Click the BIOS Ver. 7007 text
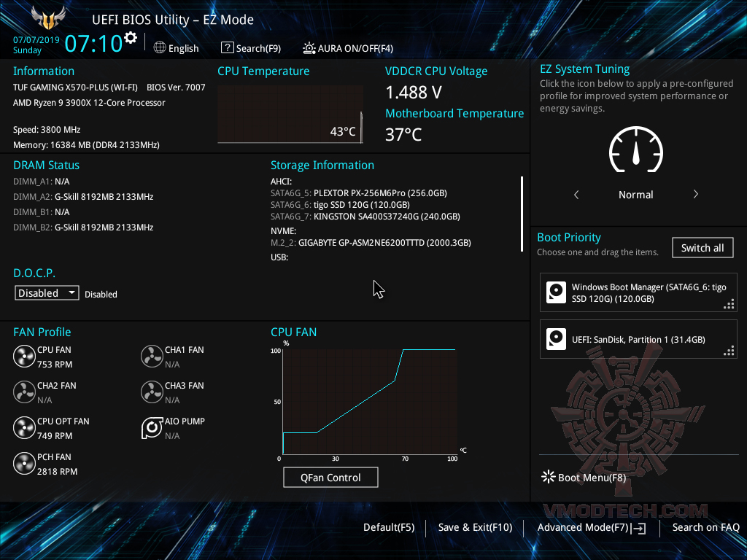This screenshot has height=560, width=747. (x=176, y=87)
